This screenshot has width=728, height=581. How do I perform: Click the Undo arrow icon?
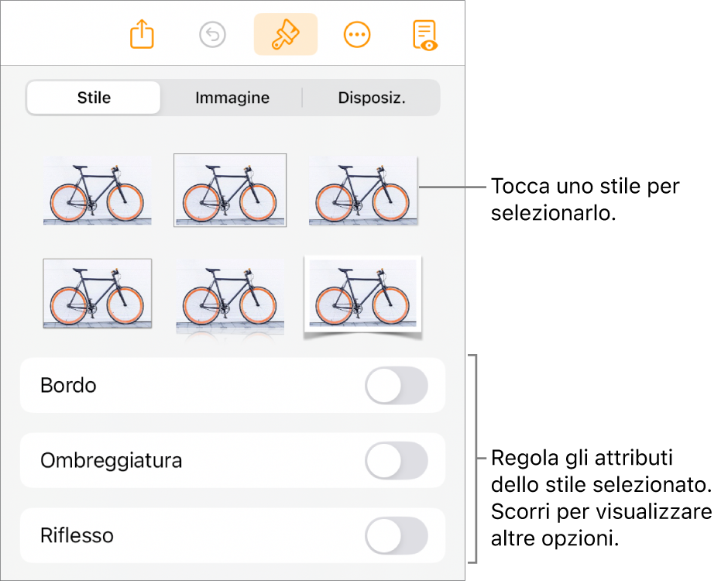pos(212,35)
